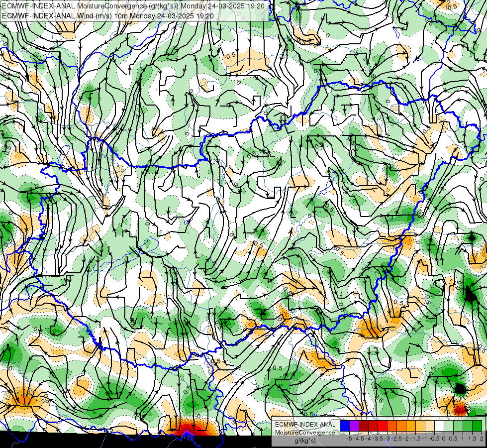Click the -3 tick label on the legend scale
The height and width of the screenshot is (448, 487).
(387, 439)
